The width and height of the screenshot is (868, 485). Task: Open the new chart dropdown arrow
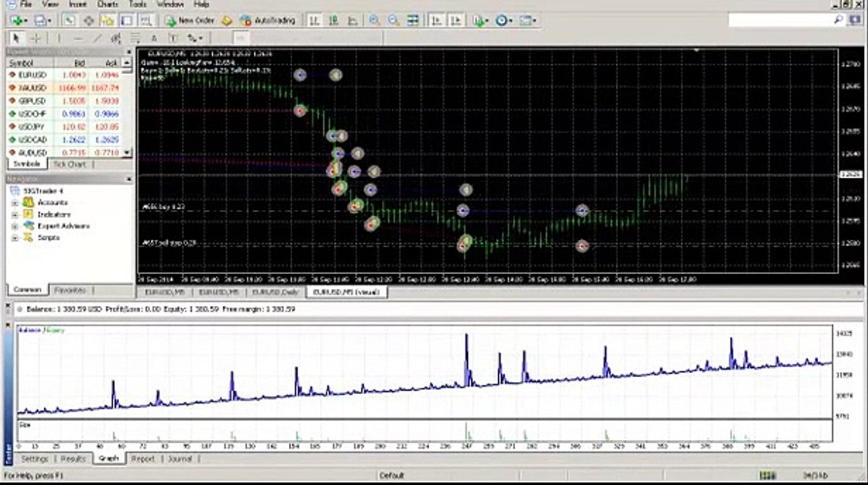pos(26,21)
